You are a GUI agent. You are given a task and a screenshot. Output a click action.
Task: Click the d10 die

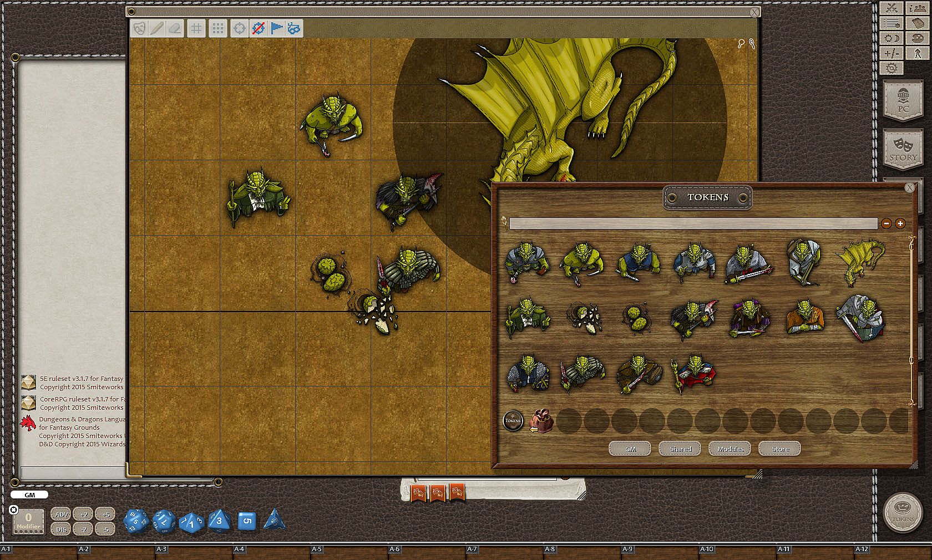coord(191,522)
